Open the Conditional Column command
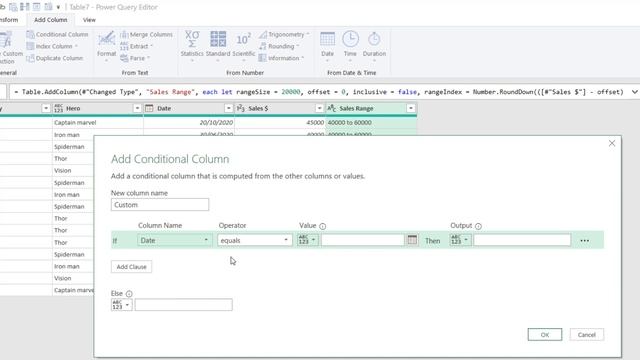640x360 pixels. coord(57,34)
